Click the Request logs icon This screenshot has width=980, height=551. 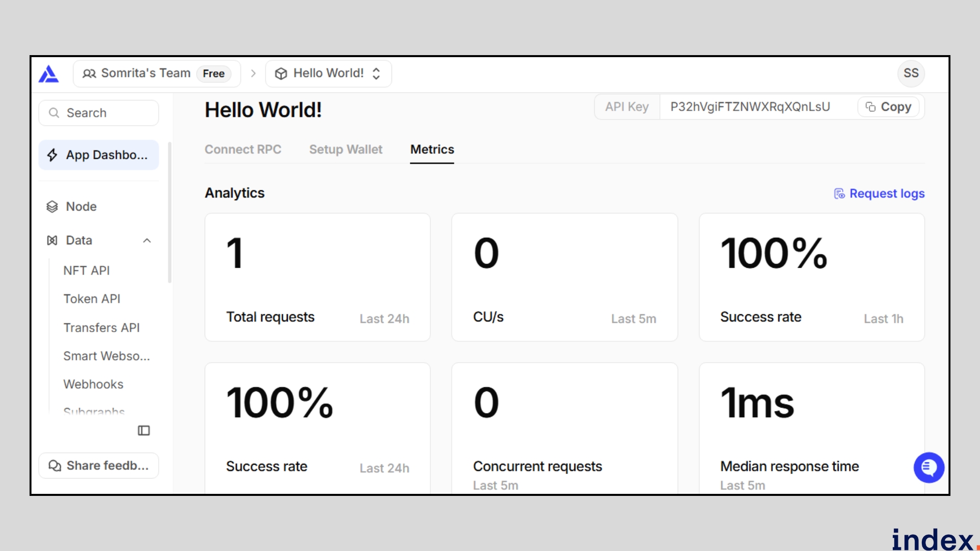[839, 194]
